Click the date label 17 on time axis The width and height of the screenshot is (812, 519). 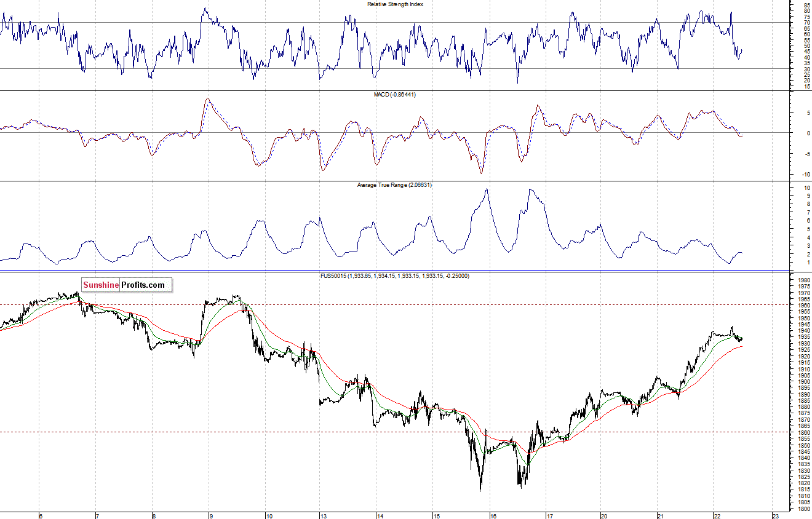pos(550,516)
